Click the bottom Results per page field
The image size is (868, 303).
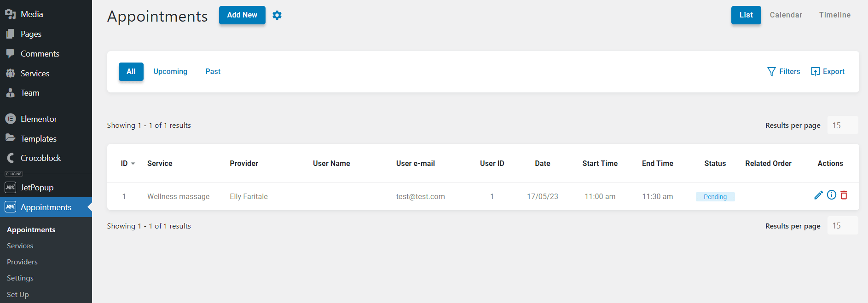[x=842, y=226]
